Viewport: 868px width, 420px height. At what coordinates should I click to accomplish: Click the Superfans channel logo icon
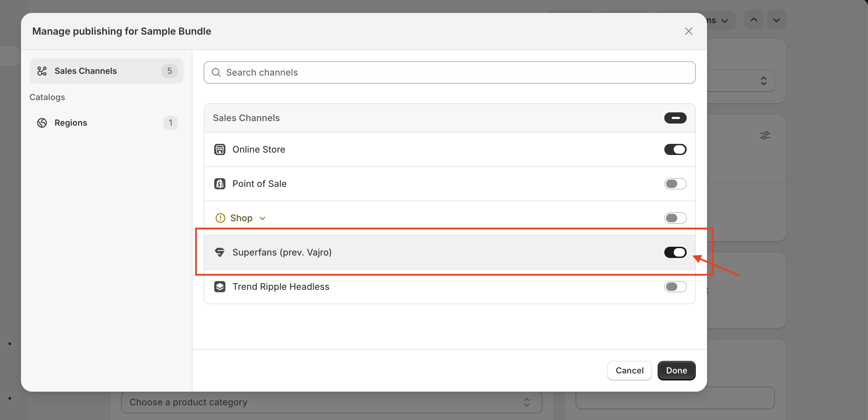(x=219, y=252)
